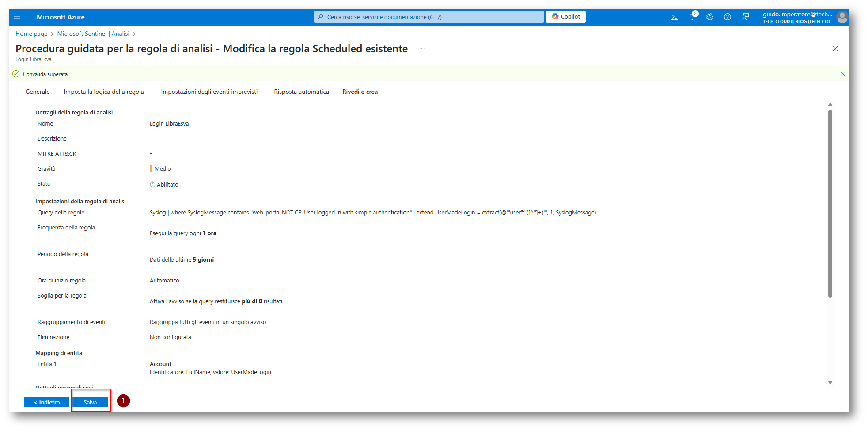Viewport: 868px width, 431px height.
Task: Click the search resources field
Action: pyautogui.click(x=428, y=17)
